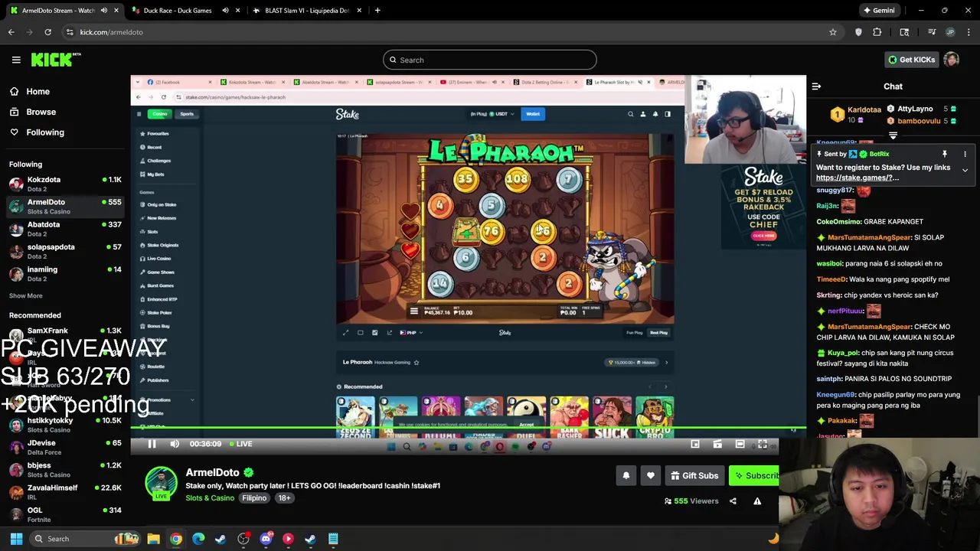Open hstikkytokky recommended channel
This screenshot has width=980, height=551.
(65, 425)
